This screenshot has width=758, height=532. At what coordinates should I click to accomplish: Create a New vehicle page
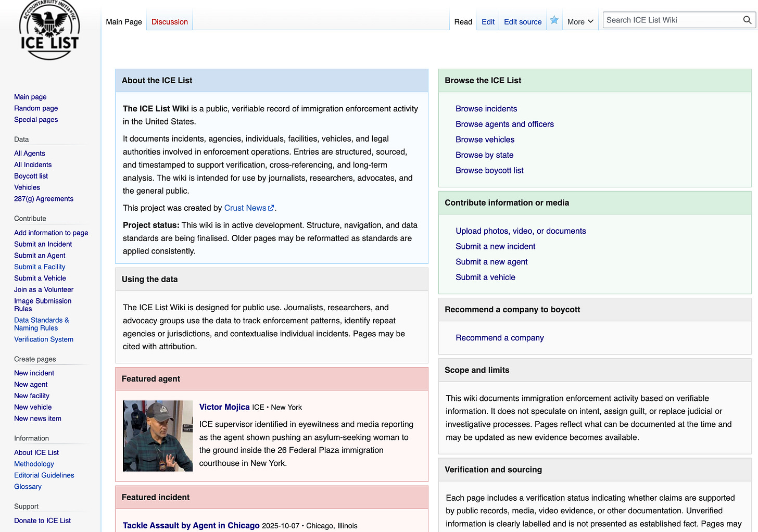pyautogui.click(x=33, y=408)
